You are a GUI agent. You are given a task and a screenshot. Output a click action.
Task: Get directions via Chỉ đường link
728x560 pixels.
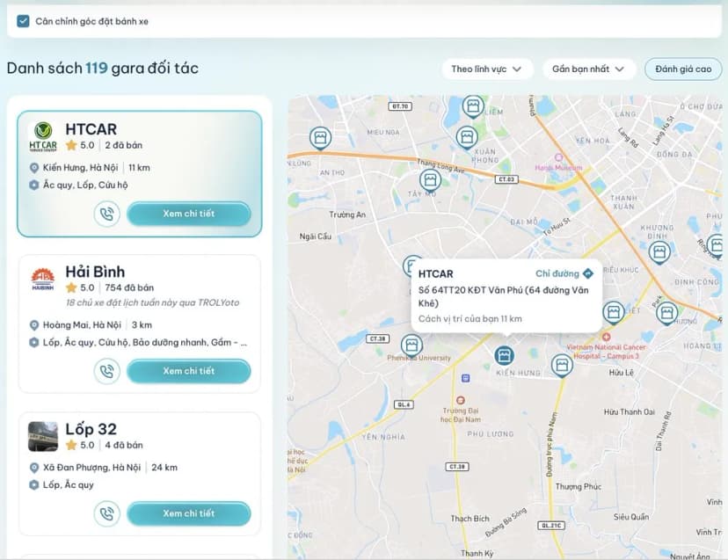[564, 273]
